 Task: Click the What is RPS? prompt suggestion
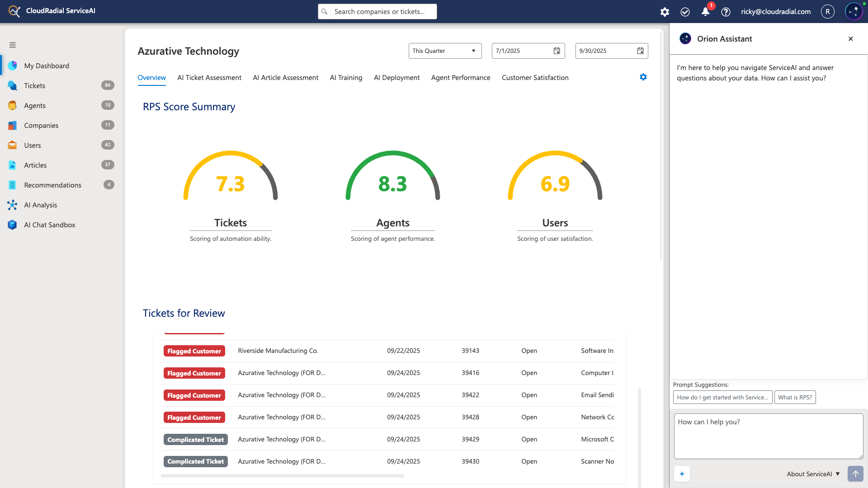click(795, 397)
